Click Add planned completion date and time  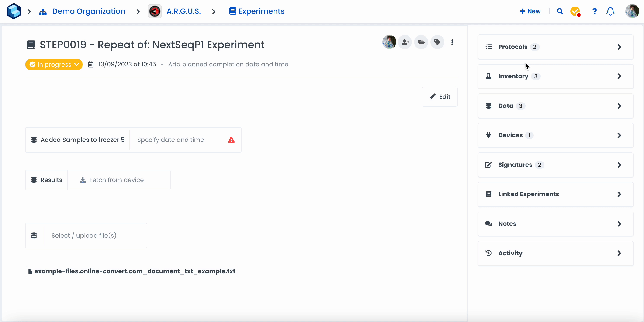point(228,65)
